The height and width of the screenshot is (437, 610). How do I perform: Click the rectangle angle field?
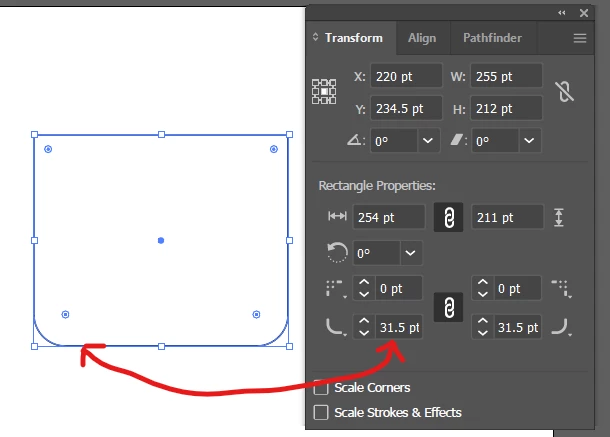376,253
